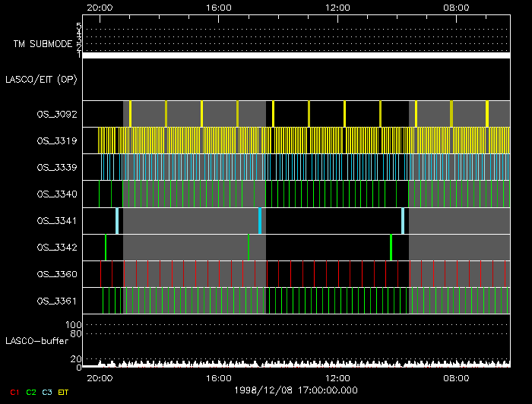The height and width of the screenshot is (404, 532).
Task: Click the 1998/12/08 17:00:00.000 timestamp
Action: tap(295, 390)
